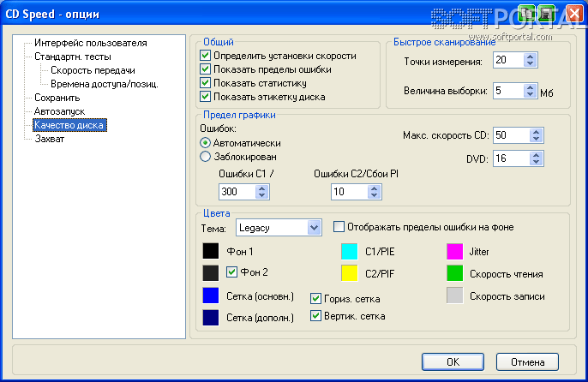Open Стандартн. тесты tree entry
Viewport: 588px width, 382px height.
point(72,57)
